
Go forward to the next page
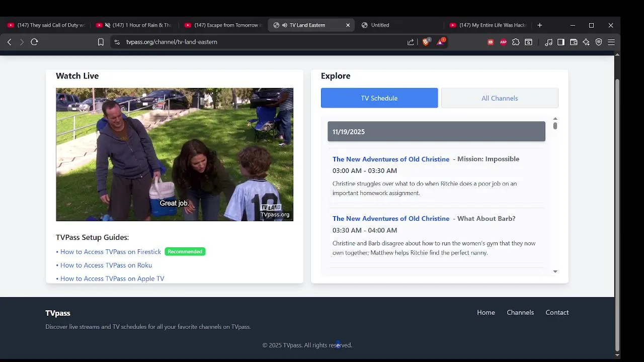[x=22, y=42]
